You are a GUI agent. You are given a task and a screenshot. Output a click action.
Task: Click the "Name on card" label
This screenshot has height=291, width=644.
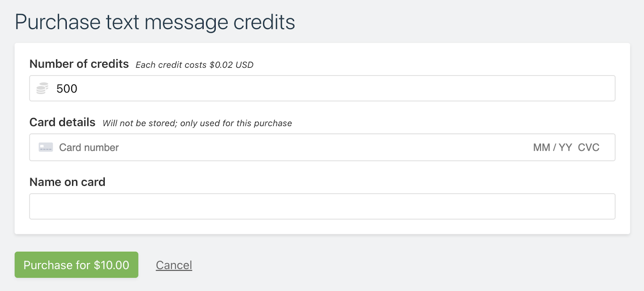tap(67, 182)
